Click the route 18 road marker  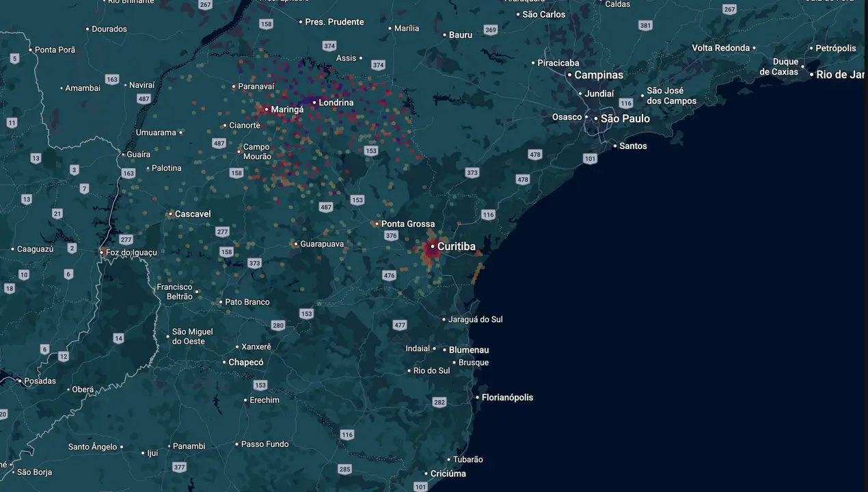click(x=9, y=289)
